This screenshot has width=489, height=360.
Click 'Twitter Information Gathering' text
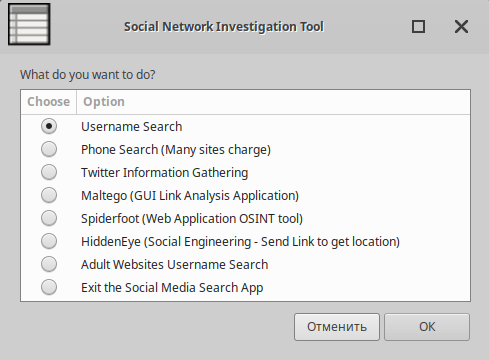(x=165, y=173)
